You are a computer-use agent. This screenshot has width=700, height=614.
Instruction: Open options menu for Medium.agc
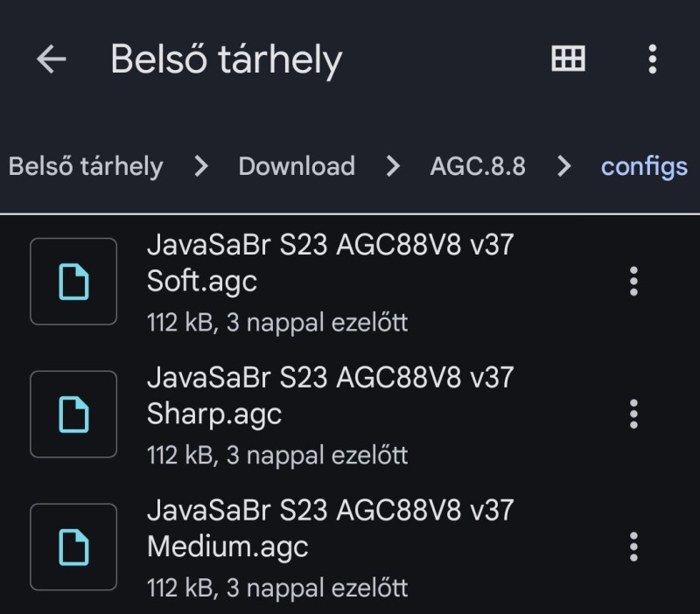[633, 547]
